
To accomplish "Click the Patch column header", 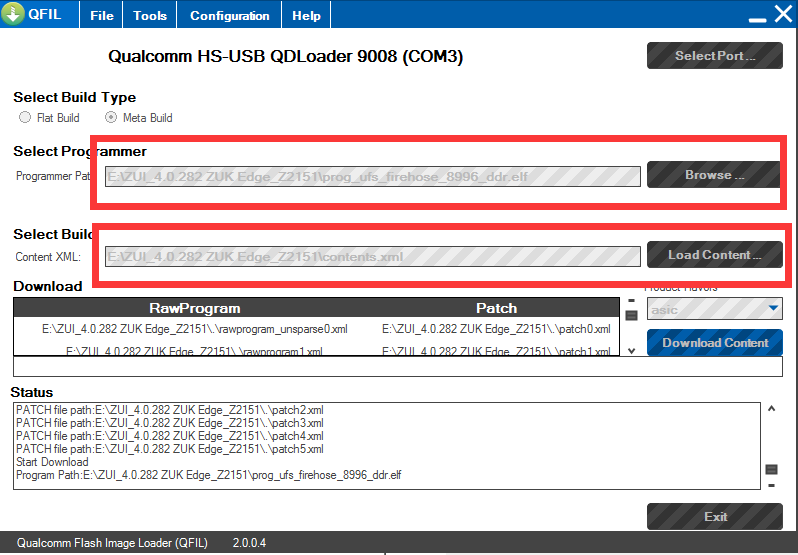I will point(496,308).
